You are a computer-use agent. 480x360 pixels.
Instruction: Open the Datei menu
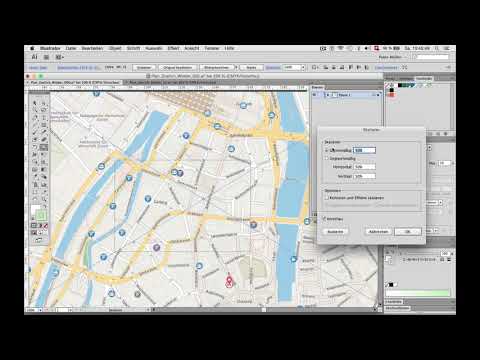[x=71, y=48]
